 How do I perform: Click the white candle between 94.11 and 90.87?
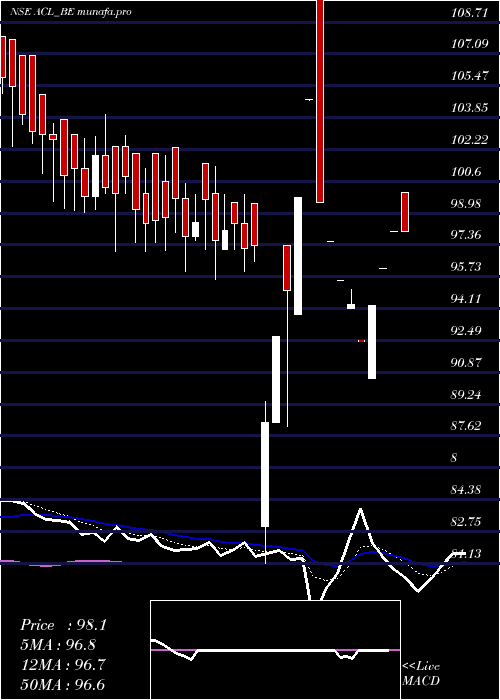pyautogui.click(x=372, y=342)
